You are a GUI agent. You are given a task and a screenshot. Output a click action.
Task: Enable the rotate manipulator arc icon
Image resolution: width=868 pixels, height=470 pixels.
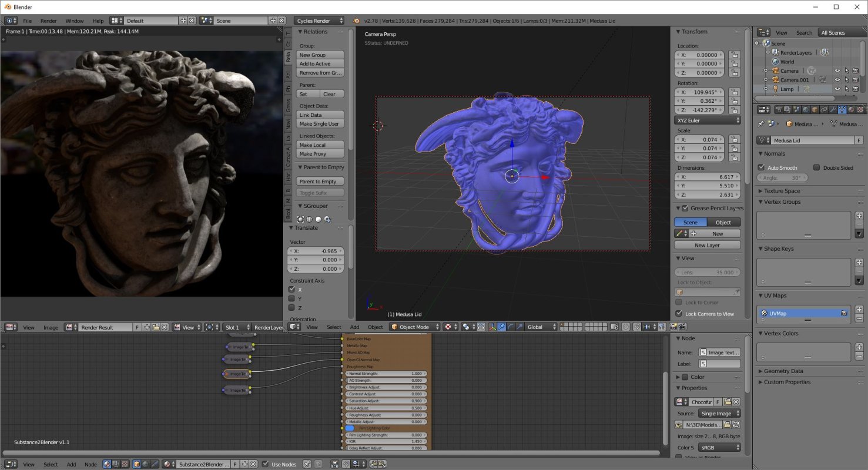click(510, 327)
